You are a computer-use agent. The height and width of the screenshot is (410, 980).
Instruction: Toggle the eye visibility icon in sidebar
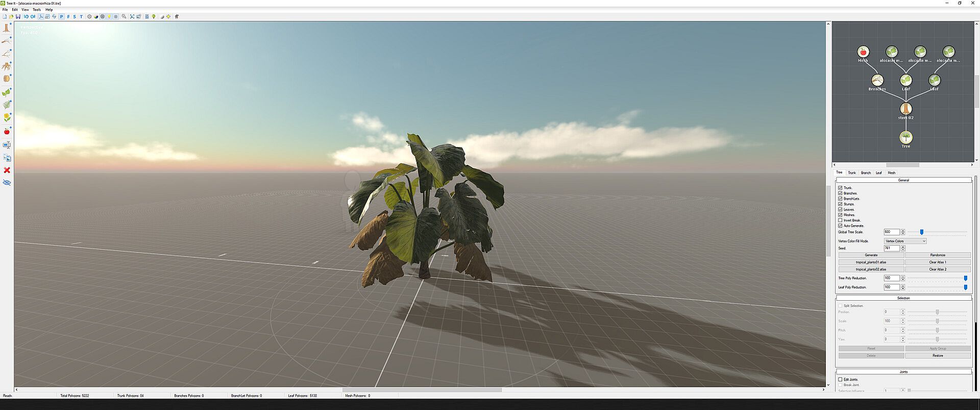tap(7, 183)
